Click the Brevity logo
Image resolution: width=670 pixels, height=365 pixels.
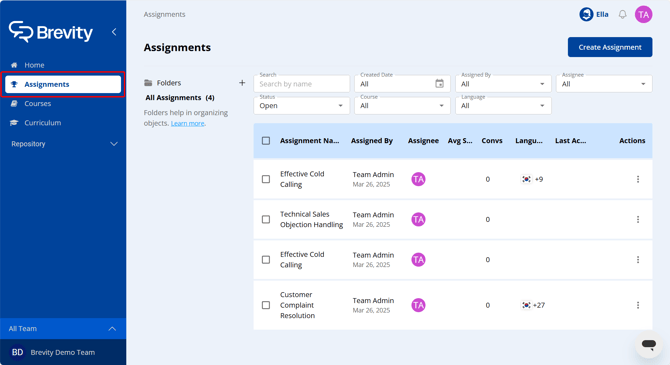(51, 32)
